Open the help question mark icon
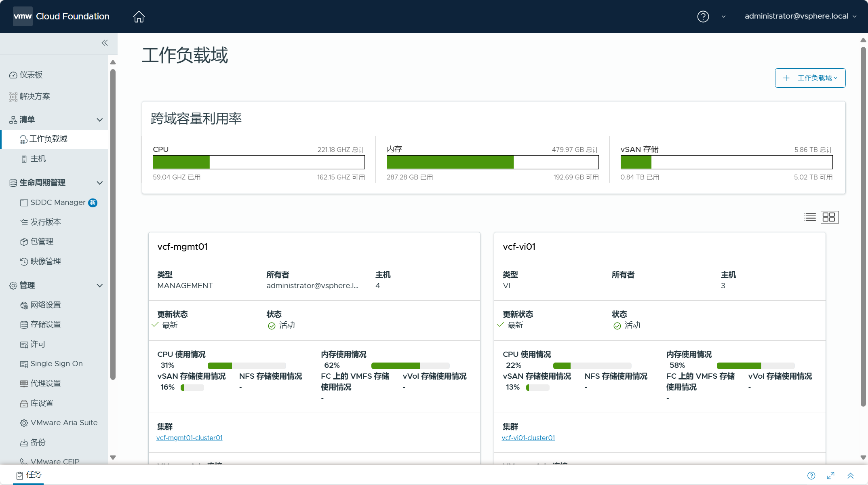This screenshot has width=868, height=485. tap(703, 17)
